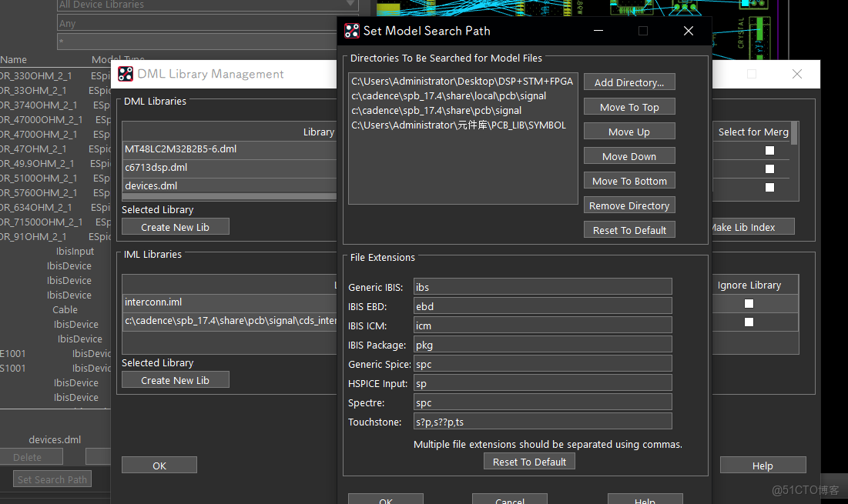Click Move Down button

point(629,156)
